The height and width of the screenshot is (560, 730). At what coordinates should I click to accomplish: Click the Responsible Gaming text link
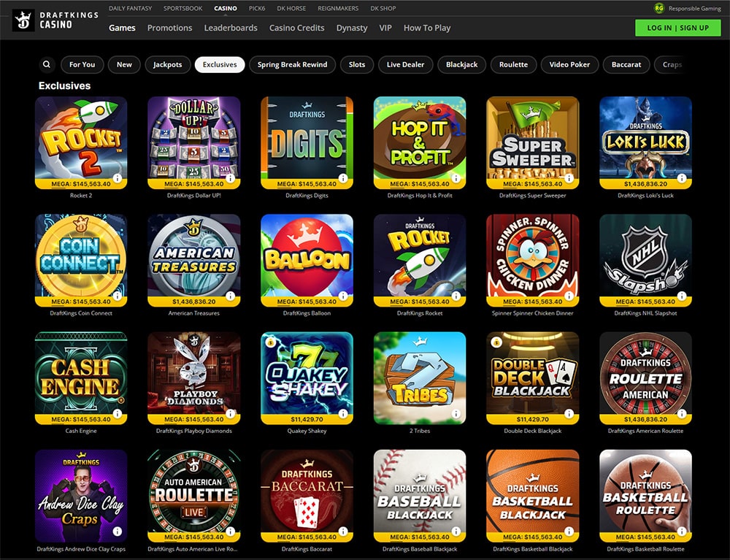coord(695,8)
